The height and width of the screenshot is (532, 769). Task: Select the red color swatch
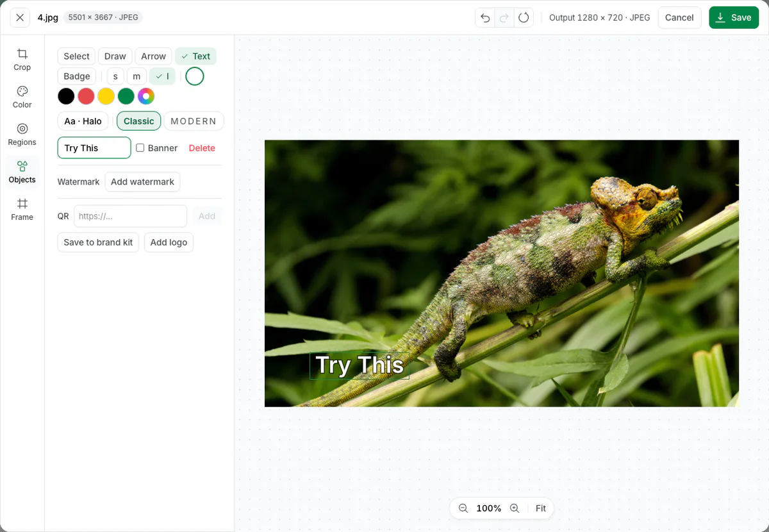[86, 97]
